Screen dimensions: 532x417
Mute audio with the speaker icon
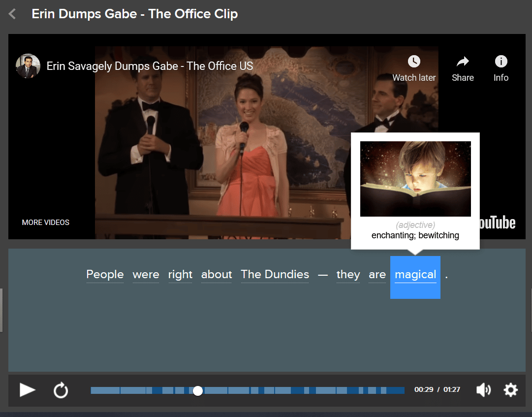click(483, 390)
